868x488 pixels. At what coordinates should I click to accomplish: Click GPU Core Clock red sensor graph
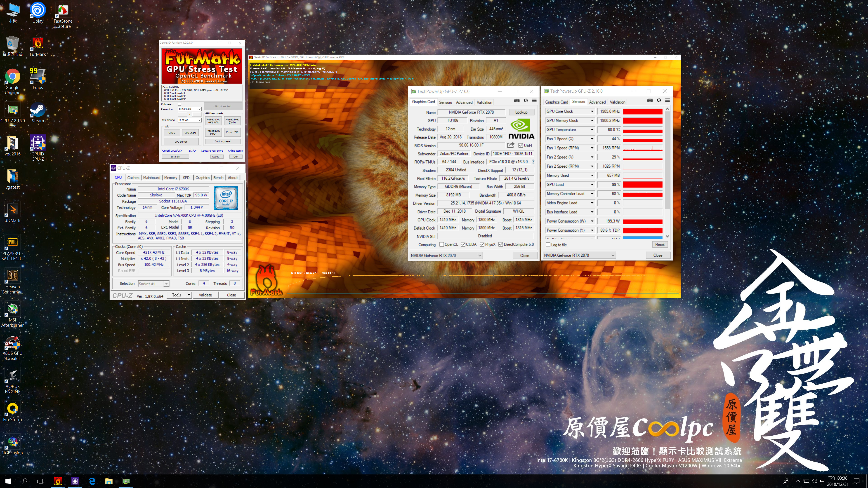(x=643, y=111)
